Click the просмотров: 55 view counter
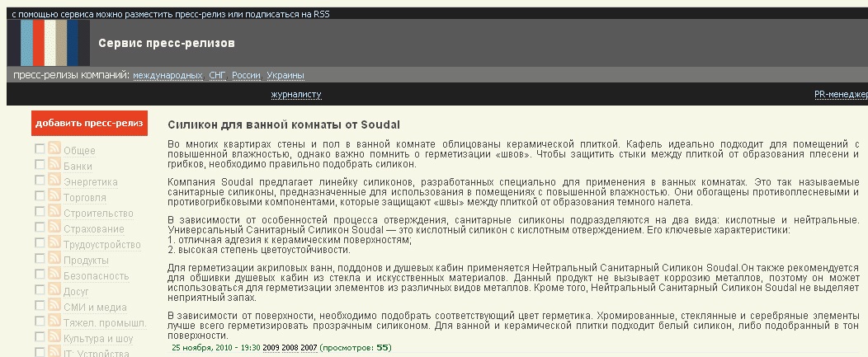Viewport: 868px width, 357px height. pos(356,348)
